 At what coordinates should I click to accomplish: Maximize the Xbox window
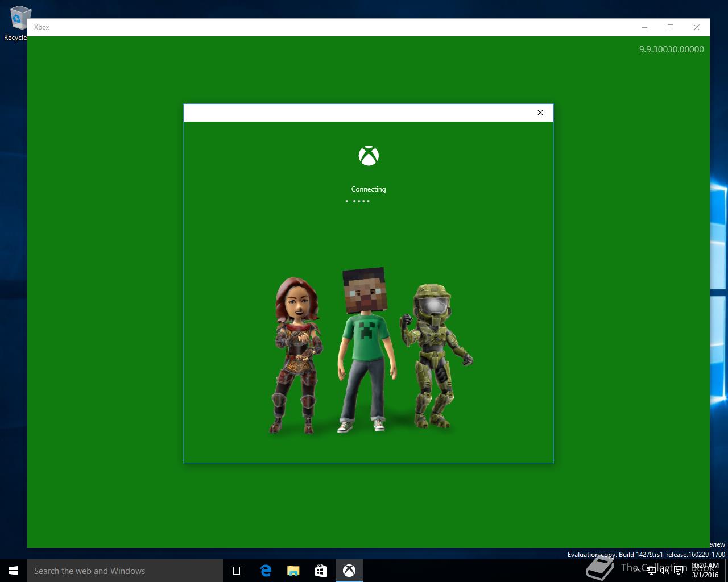(x=671, y=27)
